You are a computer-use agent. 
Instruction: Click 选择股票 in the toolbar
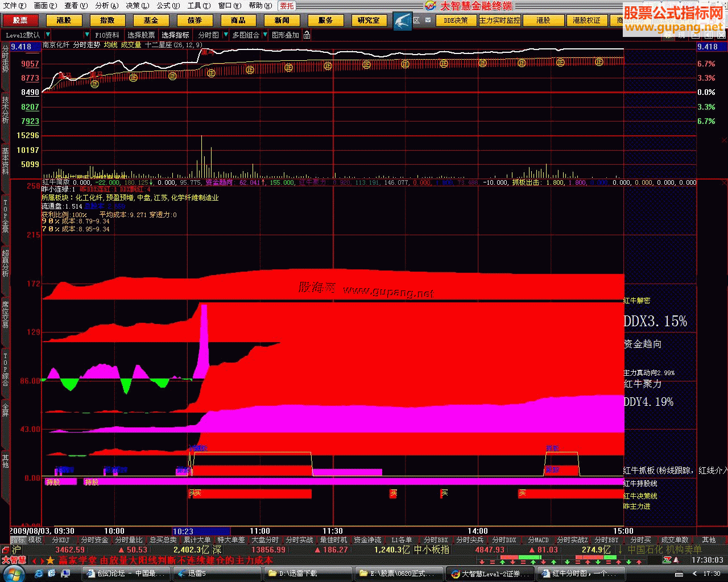(141, 35)
